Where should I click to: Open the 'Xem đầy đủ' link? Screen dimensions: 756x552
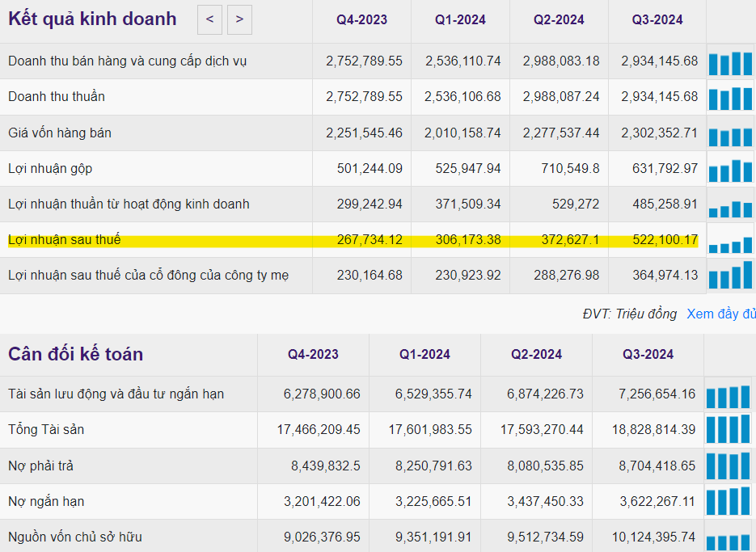click(x=720, y=314)
